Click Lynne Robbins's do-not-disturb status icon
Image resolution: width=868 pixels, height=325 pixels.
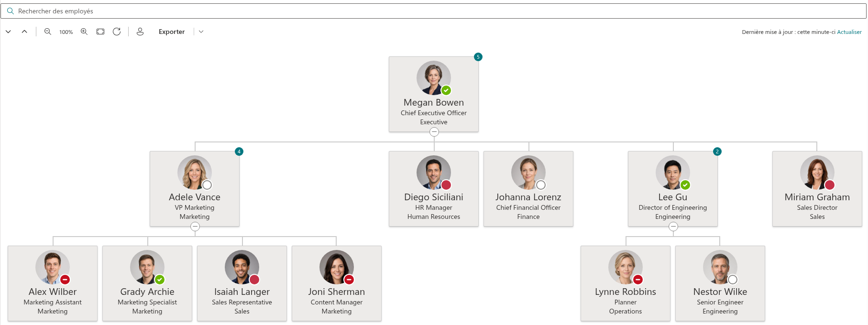(x=638, y=280)
